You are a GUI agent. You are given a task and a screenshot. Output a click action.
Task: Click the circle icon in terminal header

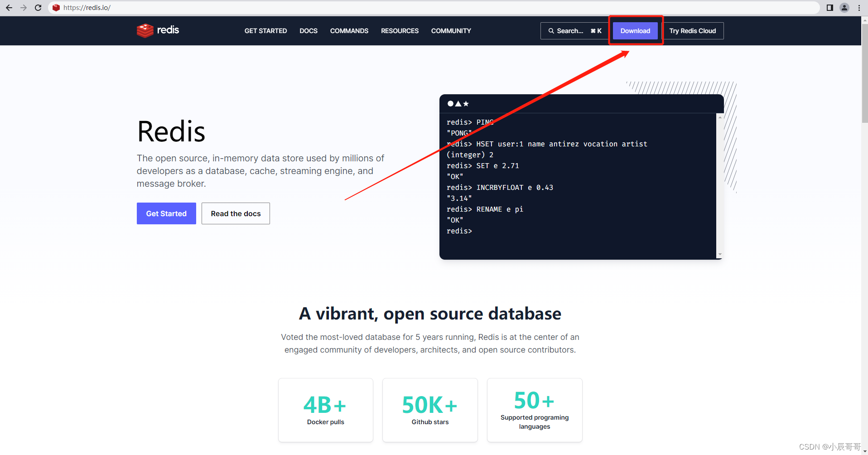[450, 104]
